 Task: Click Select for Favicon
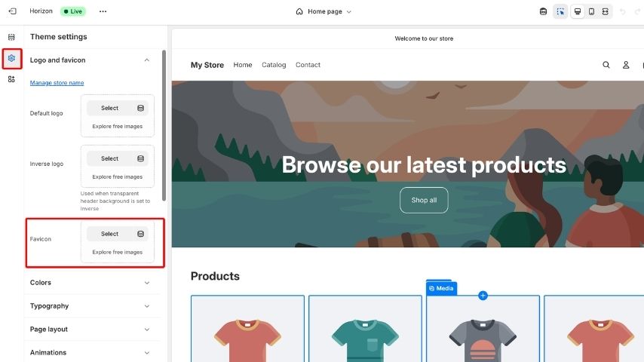point(109,234)
